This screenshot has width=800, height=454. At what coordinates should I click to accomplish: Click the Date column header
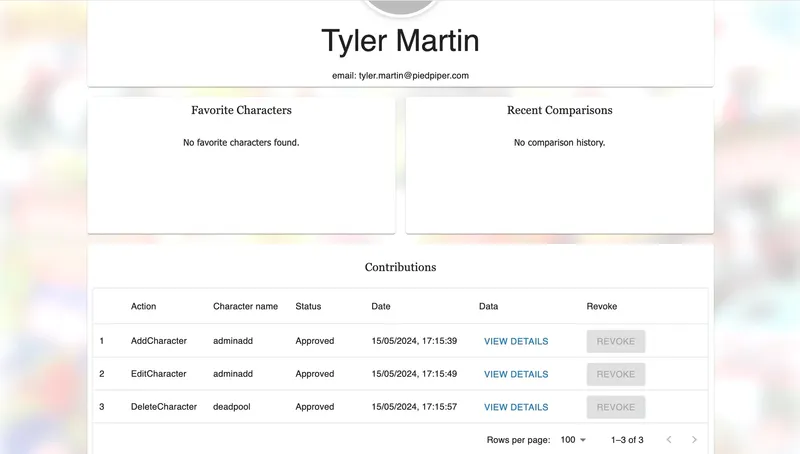click(381, 306)
